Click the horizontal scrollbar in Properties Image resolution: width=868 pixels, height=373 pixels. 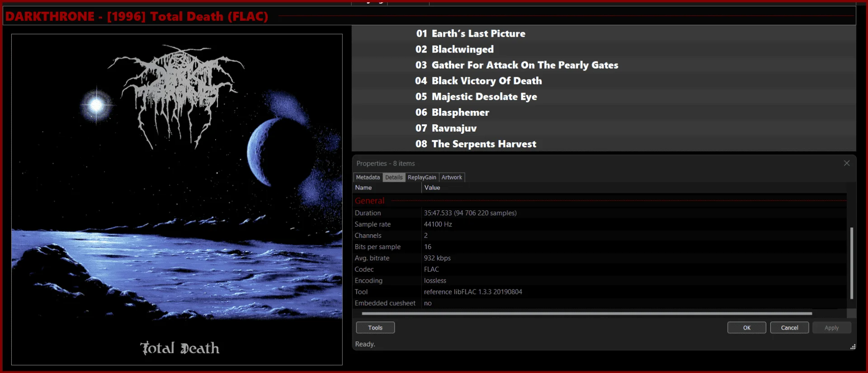587,313
